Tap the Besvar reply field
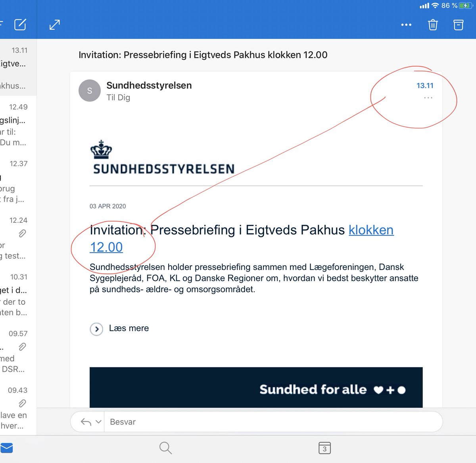 [273, 422]
